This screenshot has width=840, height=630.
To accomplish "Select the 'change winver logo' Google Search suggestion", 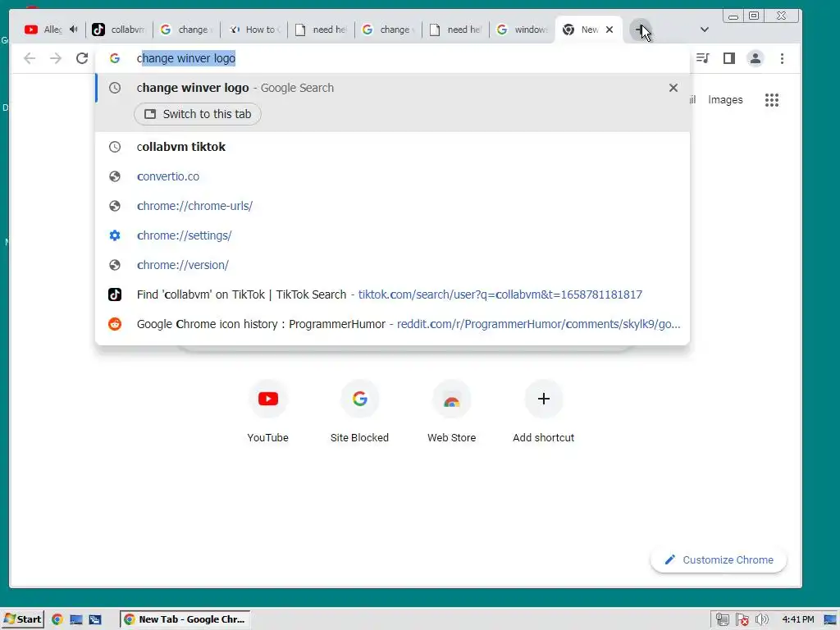I will pos(392,88).
